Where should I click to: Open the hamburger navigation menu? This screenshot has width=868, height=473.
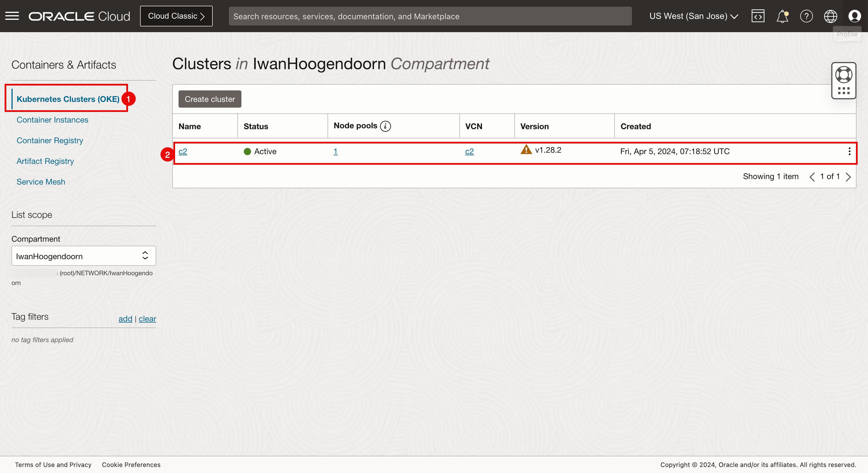coord(12,16)
